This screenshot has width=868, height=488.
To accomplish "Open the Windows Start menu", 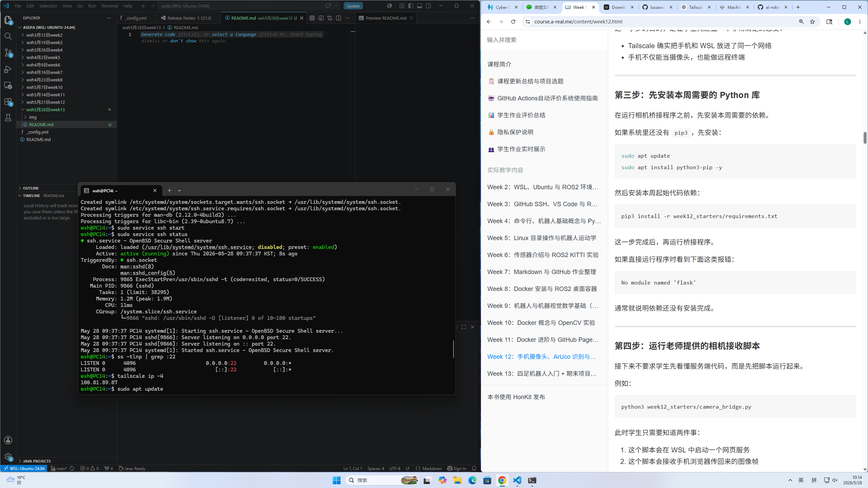I will [x=336, y=480].
